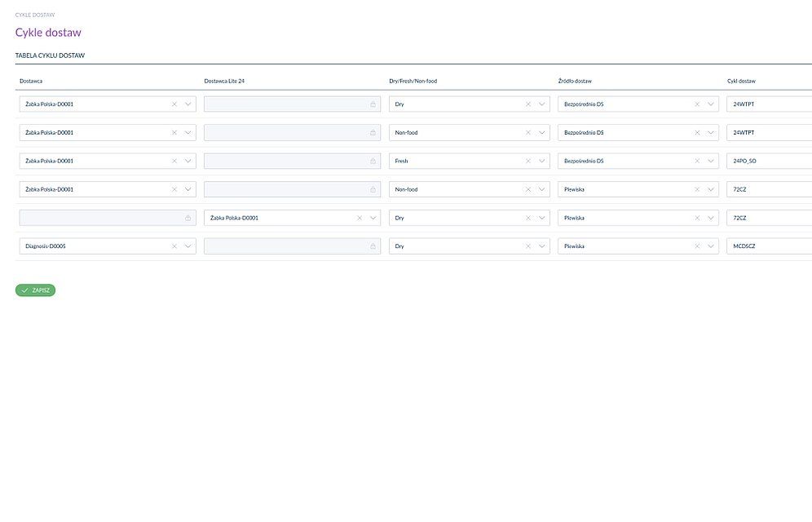Click lock icon in first row's Dostawca Lite 24 field
Viewport: 812px width, 522px height.
click(373, 104)
